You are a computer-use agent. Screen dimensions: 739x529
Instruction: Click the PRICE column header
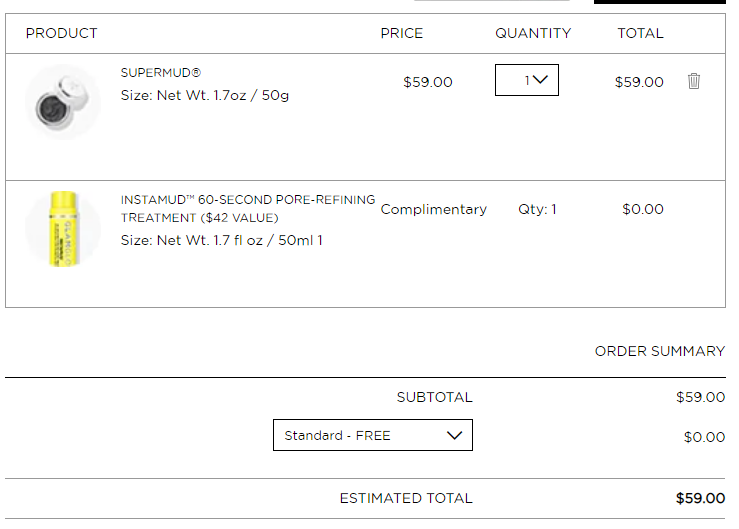402,33
